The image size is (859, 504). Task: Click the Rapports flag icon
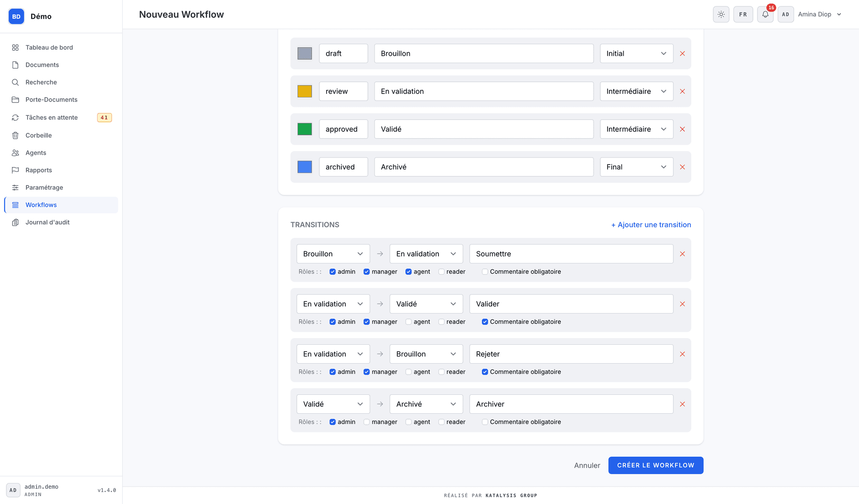tap(15, 170)
